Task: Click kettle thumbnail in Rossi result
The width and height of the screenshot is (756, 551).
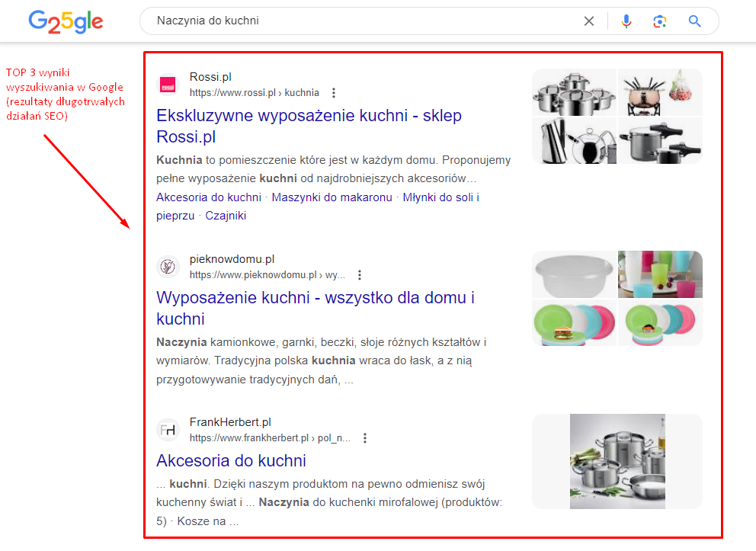Action: point(574,140)
